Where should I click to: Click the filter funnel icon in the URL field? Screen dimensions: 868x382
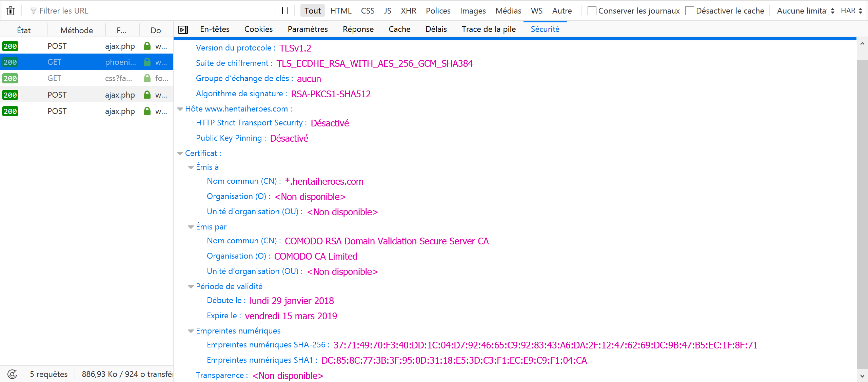click(33, 11)
